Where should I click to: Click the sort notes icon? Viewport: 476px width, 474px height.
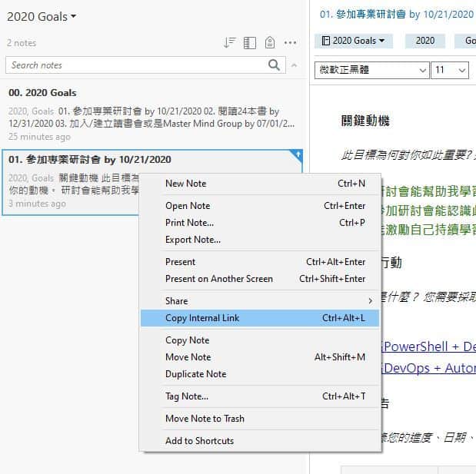229,43
